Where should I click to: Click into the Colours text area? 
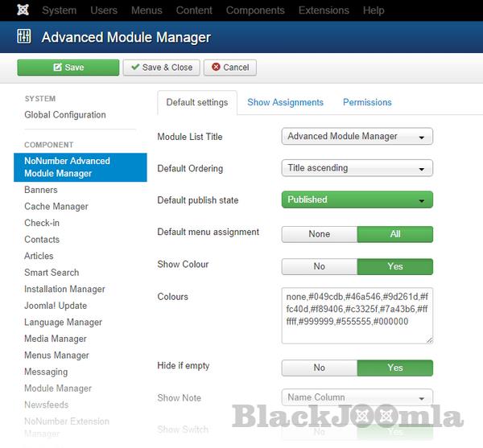pos(357,314)
